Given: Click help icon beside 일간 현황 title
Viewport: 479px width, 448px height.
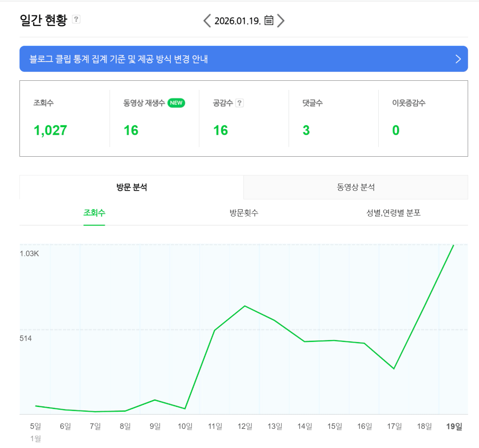Looking at the screenshot, I should (x=76, y=19).
